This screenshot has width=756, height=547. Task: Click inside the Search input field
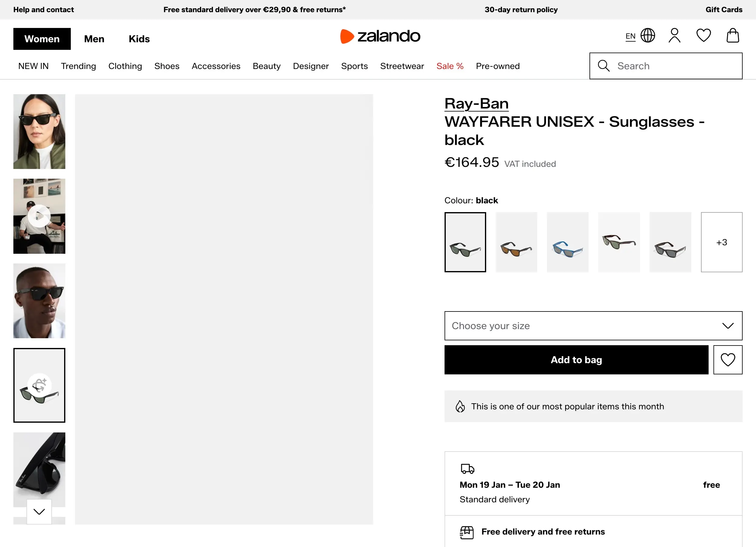pyautogui.click(x=667, y=66)
